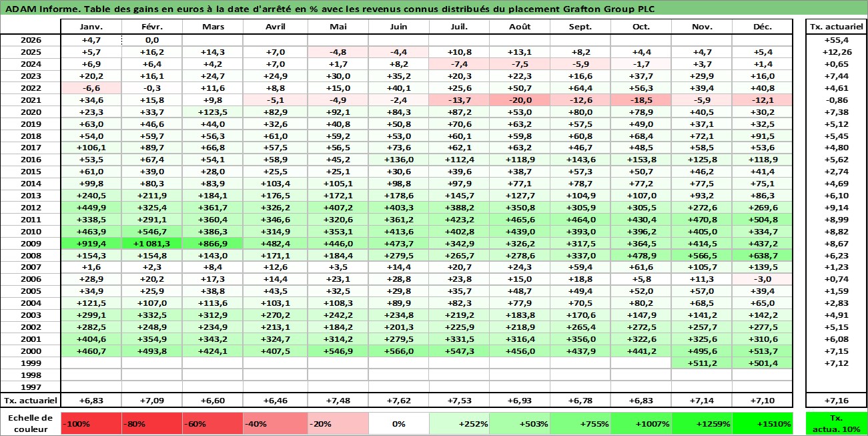
Task: Click the +566,5 cell for November 2008
Action: [702, 256]
